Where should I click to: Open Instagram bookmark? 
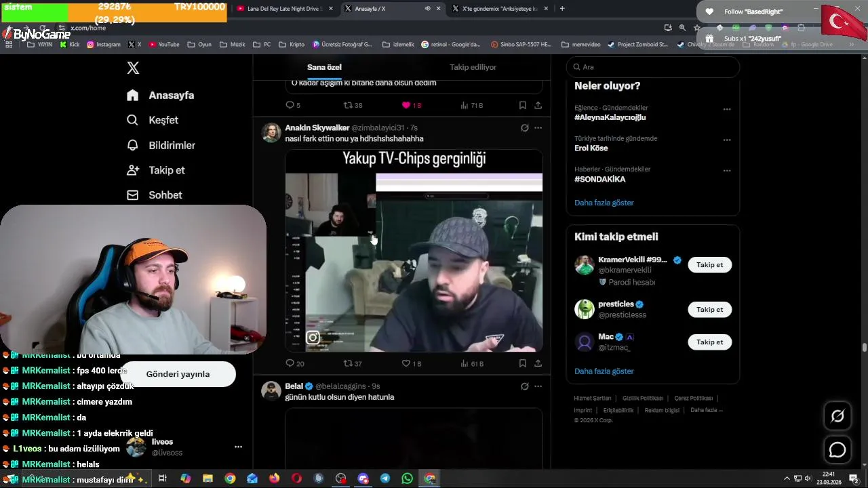(104, 45)
